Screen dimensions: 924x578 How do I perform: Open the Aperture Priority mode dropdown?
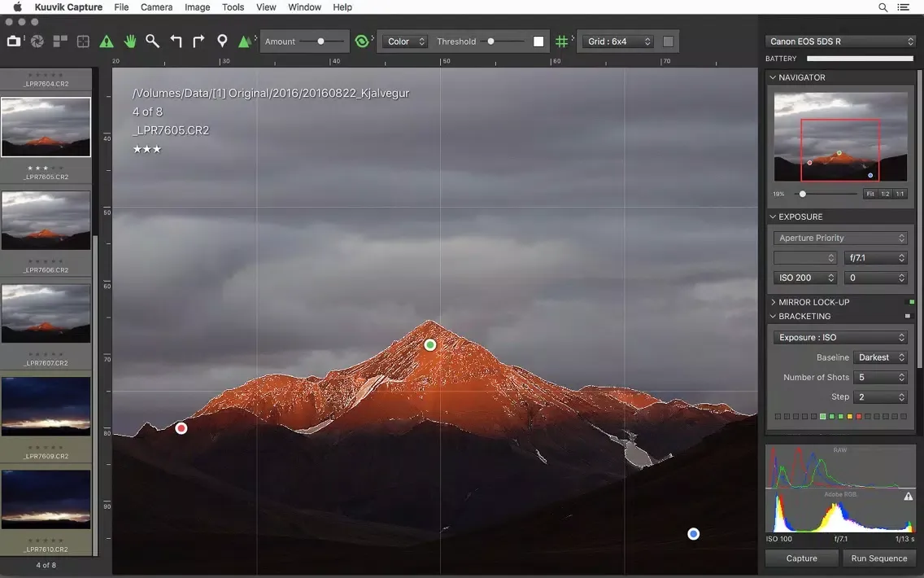tap(840, 238)
